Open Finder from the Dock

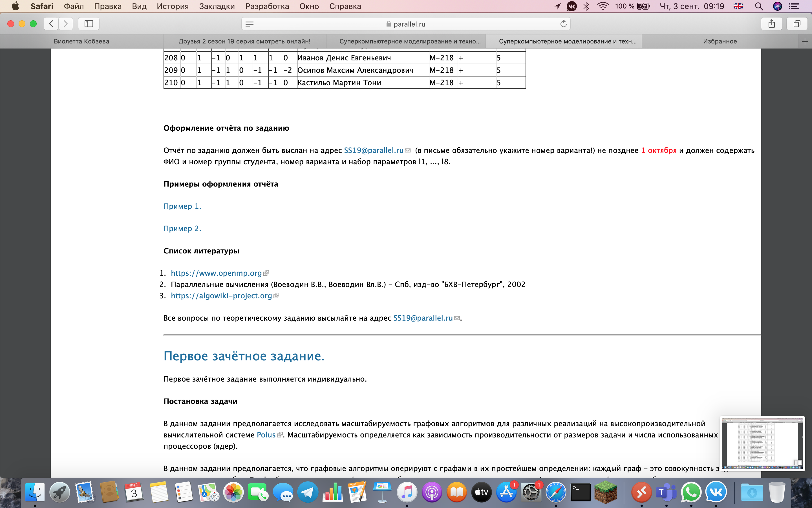click(x=35, y=492)
